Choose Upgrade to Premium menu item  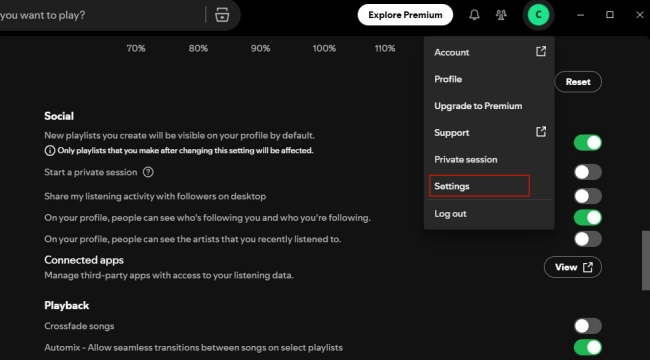pyautogui.click(x=489, y=106)
